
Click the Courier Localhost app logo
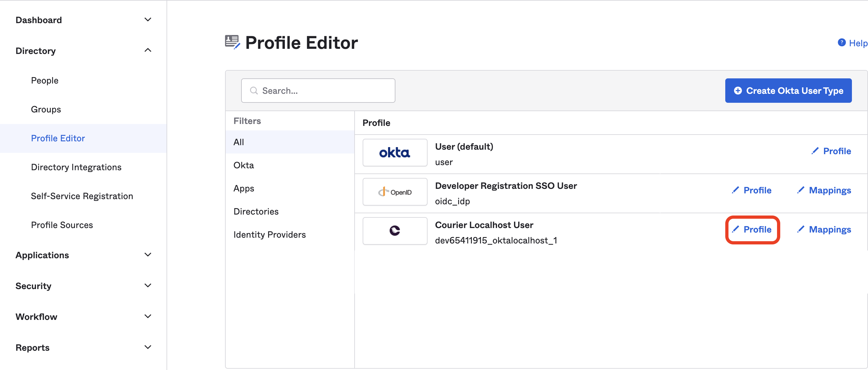(394, 231)
